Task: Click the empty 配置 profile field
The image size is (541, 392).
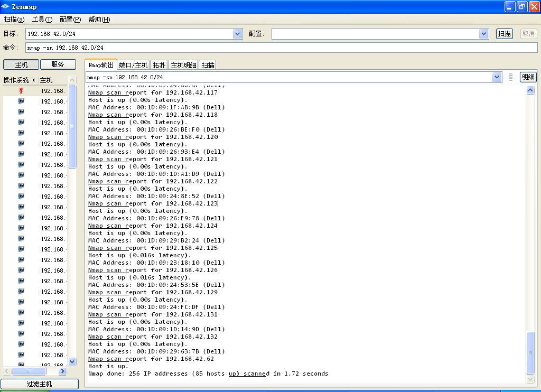Action: (x=376, y=34)
